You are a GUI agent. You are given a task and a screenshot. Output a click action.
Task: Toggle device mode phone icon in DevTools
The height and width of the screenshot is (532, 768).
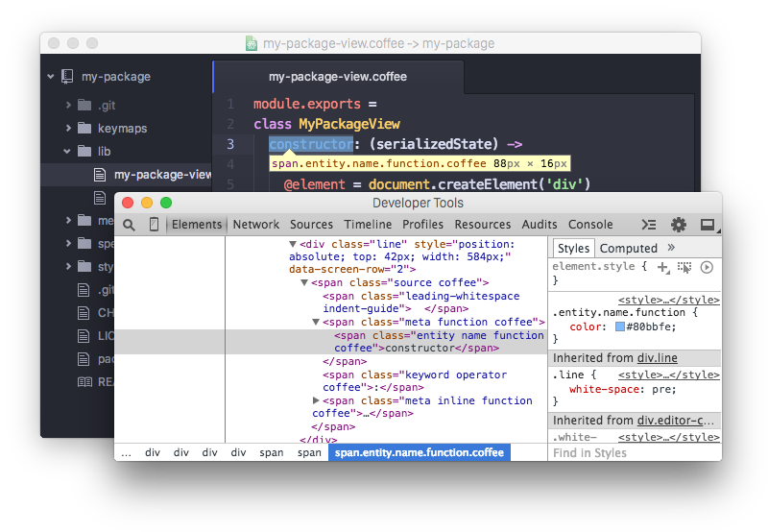pos(154,225)
